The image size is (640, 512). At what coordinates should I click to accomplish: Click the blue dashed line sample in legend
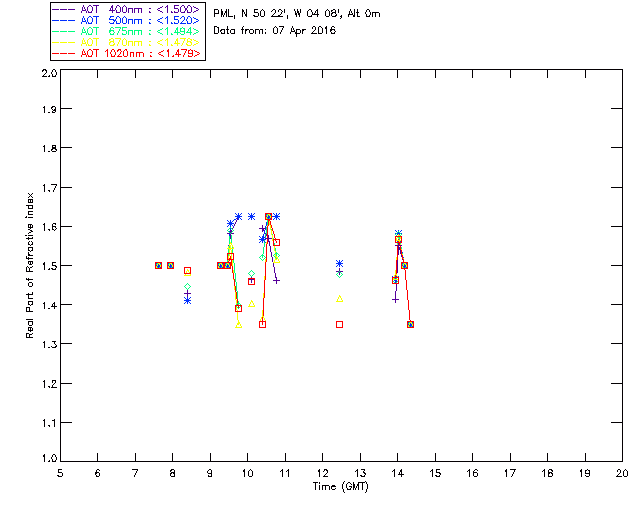point(64,20)
